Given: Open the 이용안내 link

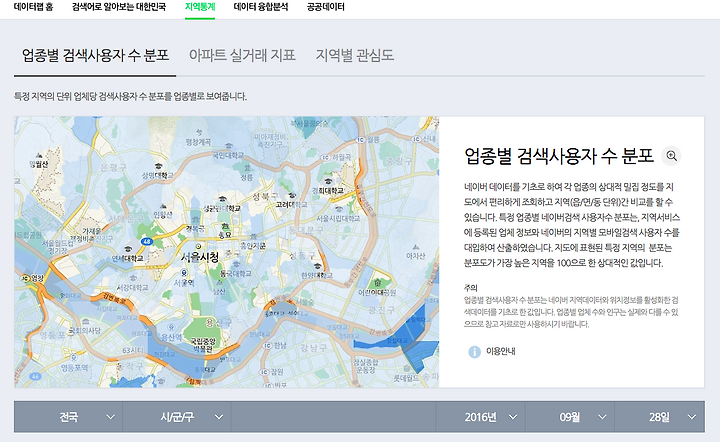Looking at the screenshot, I should tap(501, 352).
